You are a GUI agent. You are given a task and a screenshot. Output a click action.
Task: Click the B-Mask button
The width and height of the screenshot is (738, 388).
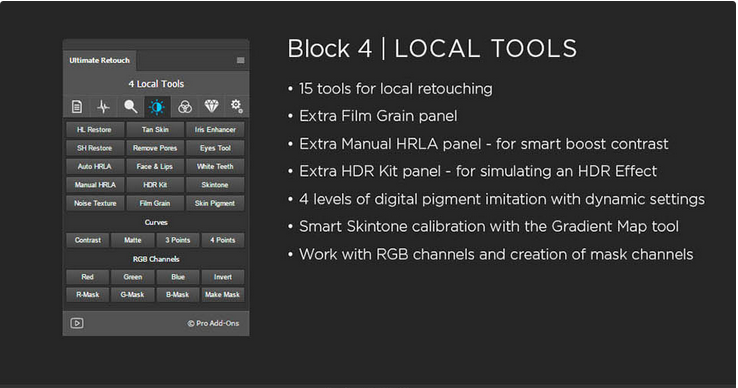[178, 295]
